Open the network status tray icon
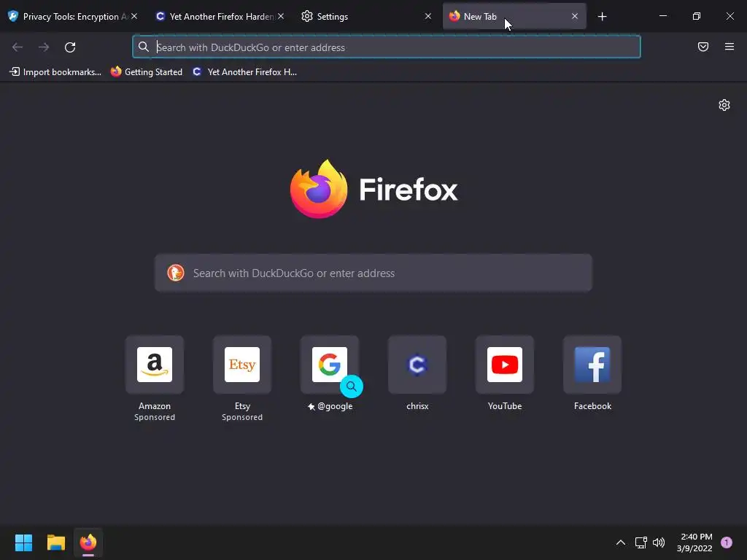This screenshot has height=560, width=747. tap(640, 542)
